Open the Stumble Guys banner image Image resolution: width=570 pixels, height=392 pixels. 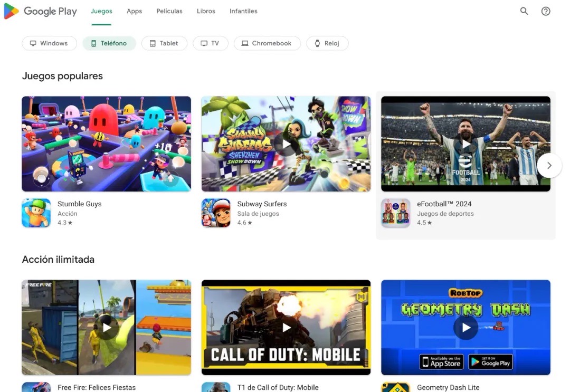(106, 144)
